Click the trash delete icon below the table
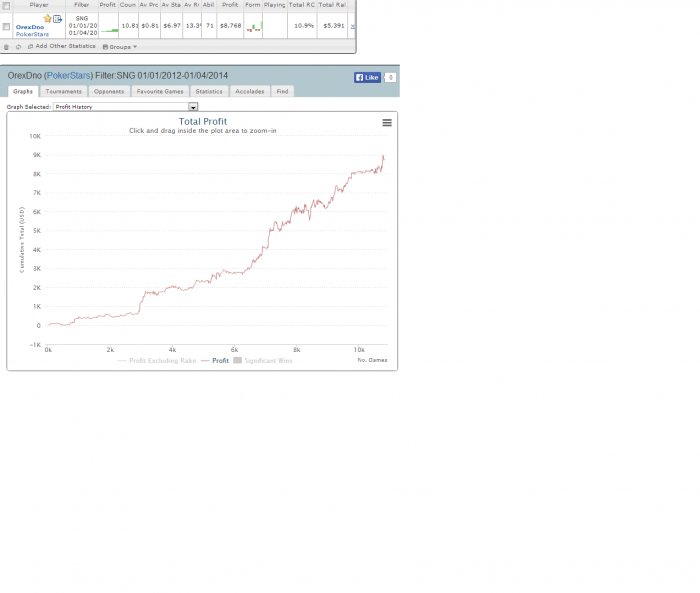The image size is (700, 593). [x=6, y=47]
